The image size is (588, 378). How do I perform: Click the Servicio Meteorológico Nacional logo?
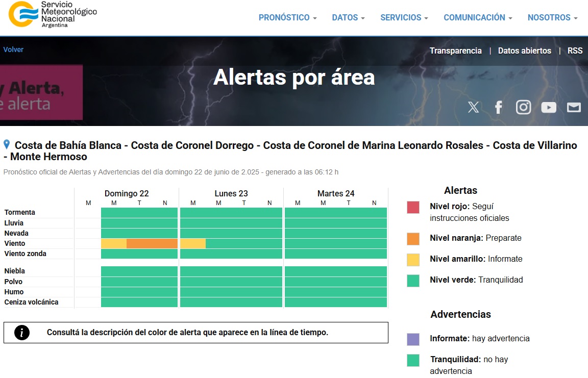pyautogui.click(x=53, y=14)
